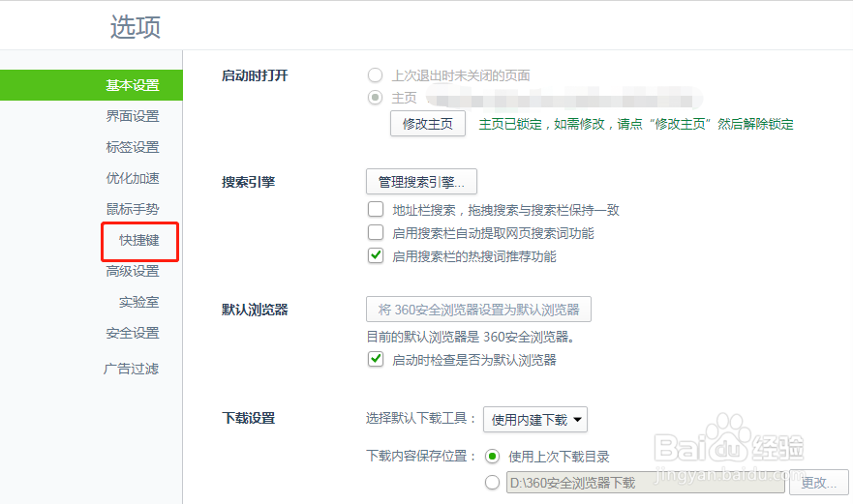The image size is (853, 504).
Task: Click the 默认浏览器 section heading
Action: pos(255,310)
